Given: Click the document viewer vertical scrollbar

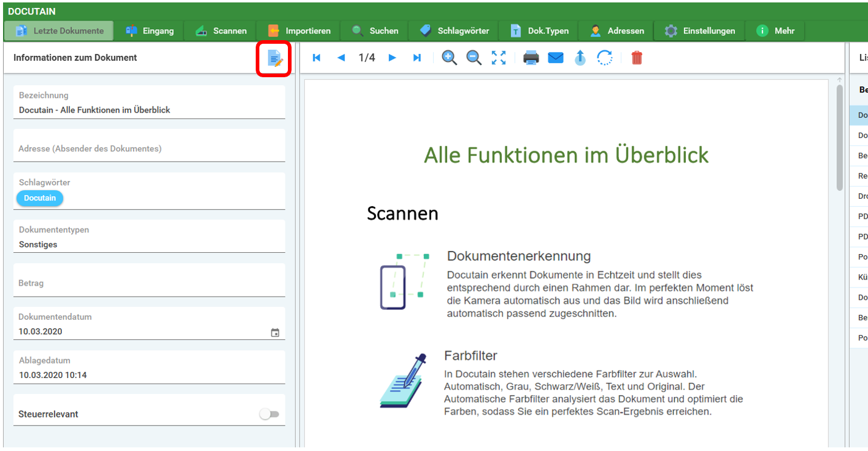Looking at the screenshot, I should click(x=840, y=137).
